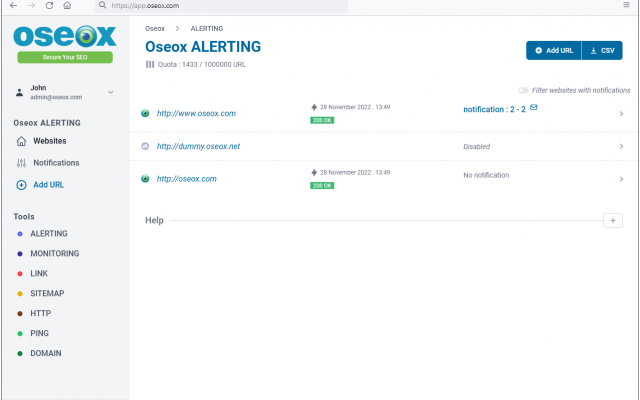Select the HTTP tool
640x400 pixels.
tap(40, 313)
